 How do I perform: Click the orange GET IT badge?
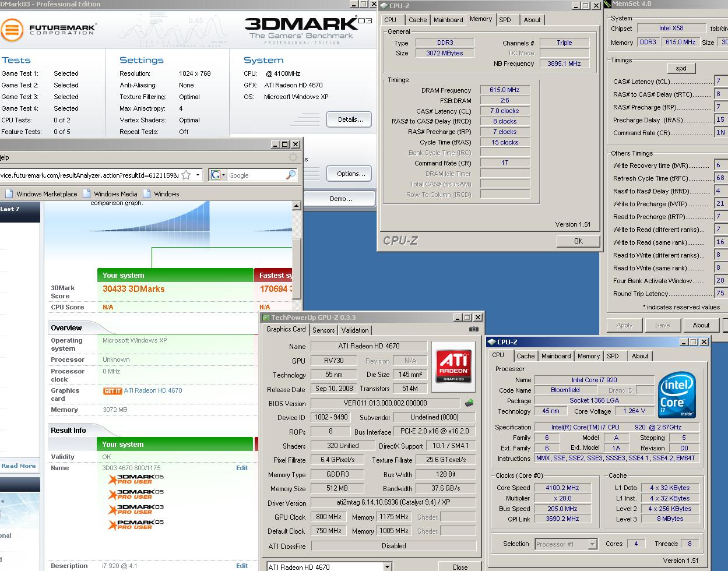[112, 391]
